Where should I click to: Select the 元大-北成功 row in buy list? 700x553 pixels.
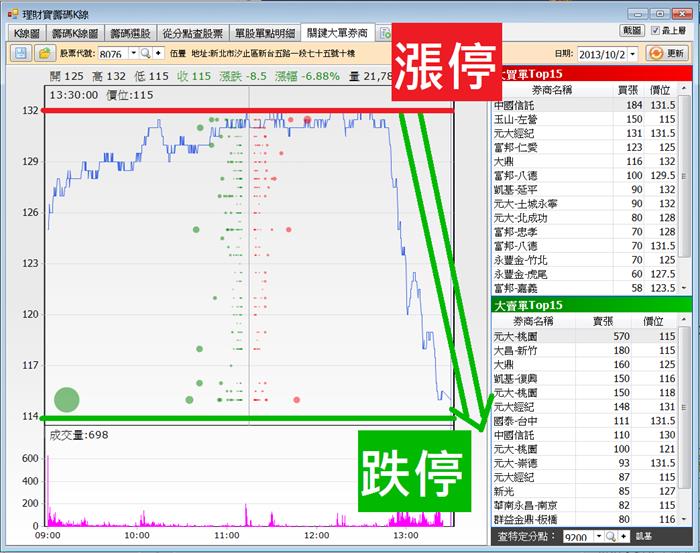[585, 218]
